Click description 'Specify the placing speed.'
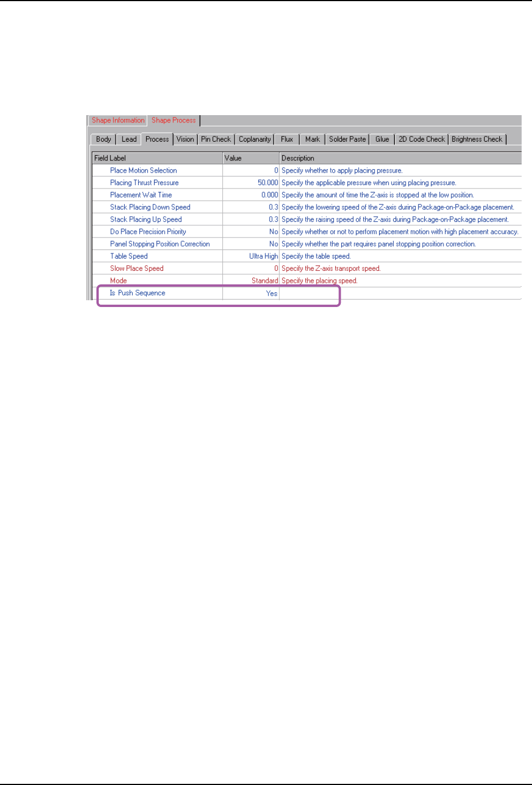Viewport: 532px width, 785px height. point(319,281)
